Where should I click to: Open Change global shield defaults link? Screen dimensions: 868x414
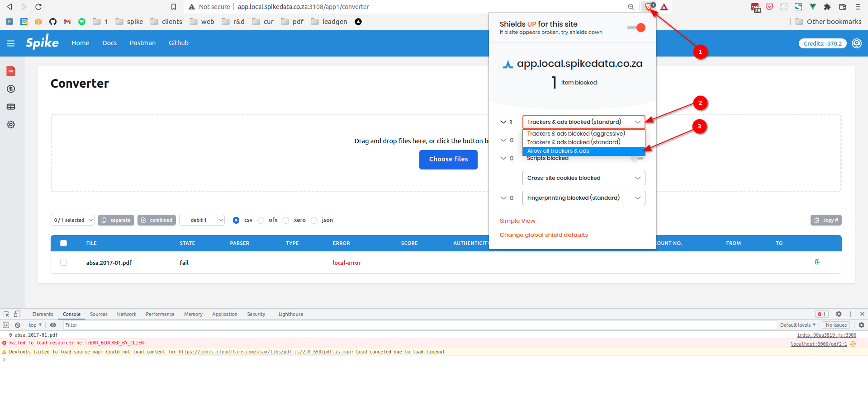(x=544, y=235)
